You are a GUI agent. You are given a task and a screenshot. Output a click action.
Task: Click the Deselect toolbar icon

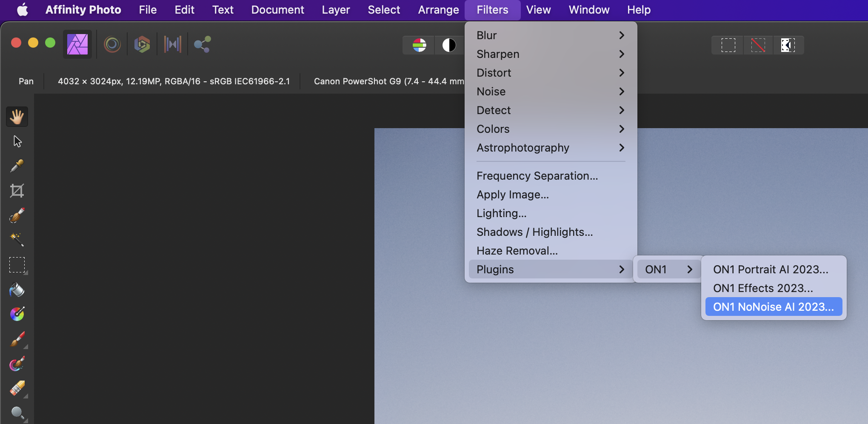point(758,45)
